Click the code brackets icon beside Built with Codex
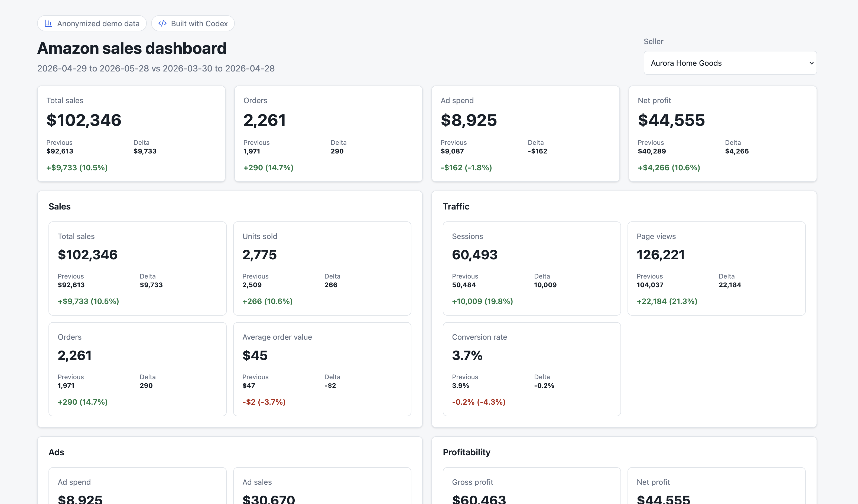Image resolution: width=858 pixels, height=504 pixels. (x=162, y=24)
